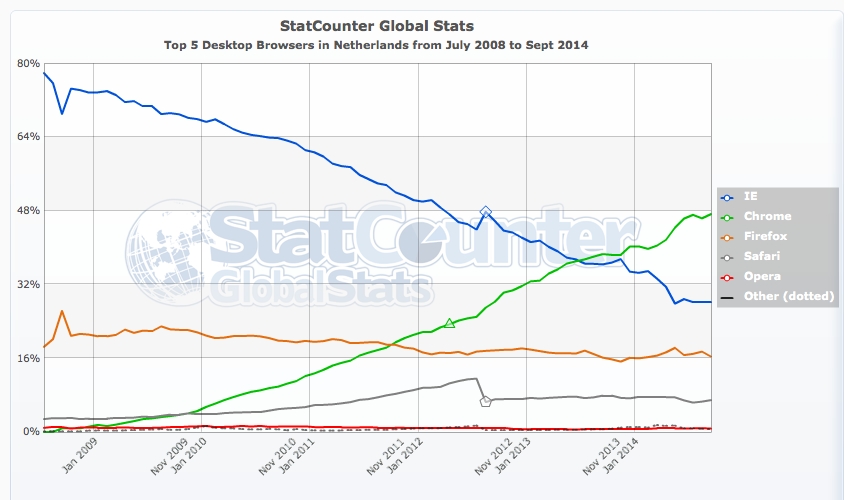The image size is (854, 500).
Task: Click the red Opera legend marker icon
Action: pyautogui.click(x=727, y=276)
